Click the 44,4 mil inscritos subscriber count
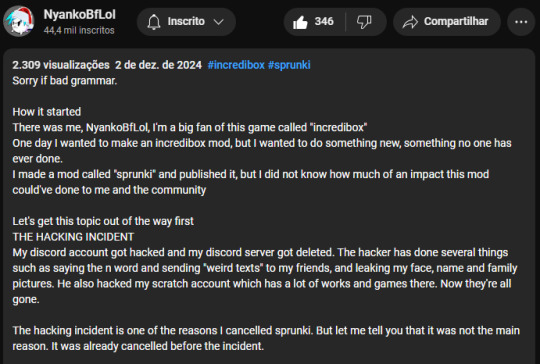Screen dimensions: 540x364 click(x=79, y=30)
